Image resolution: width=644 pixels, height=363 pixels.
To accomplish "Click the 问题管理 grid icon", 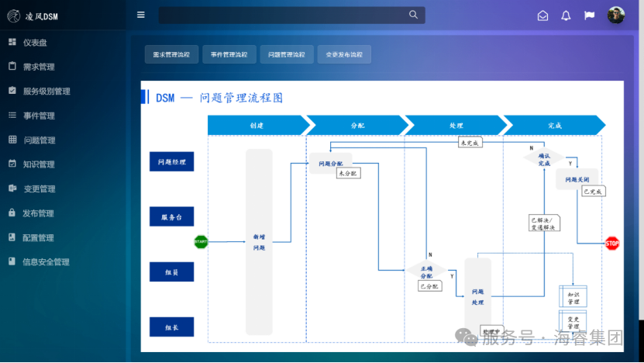I will [x=12, y=140].
